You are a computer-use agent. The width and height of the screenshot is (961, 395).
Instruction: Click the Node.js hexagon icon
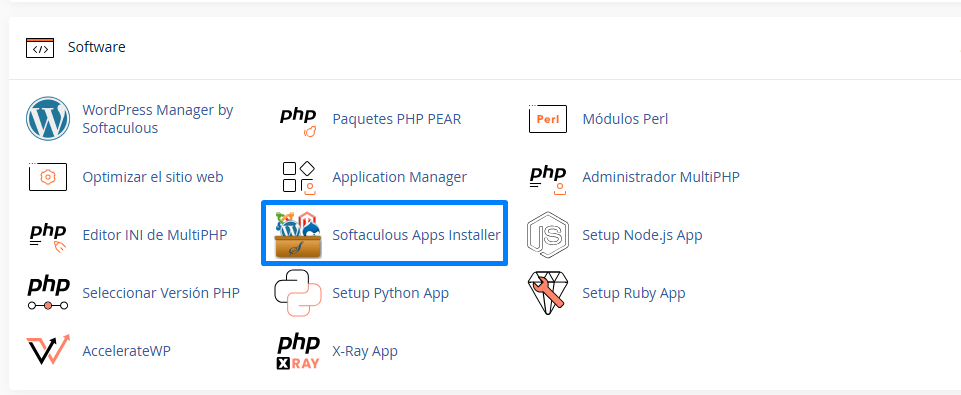(x=548, y=234)
